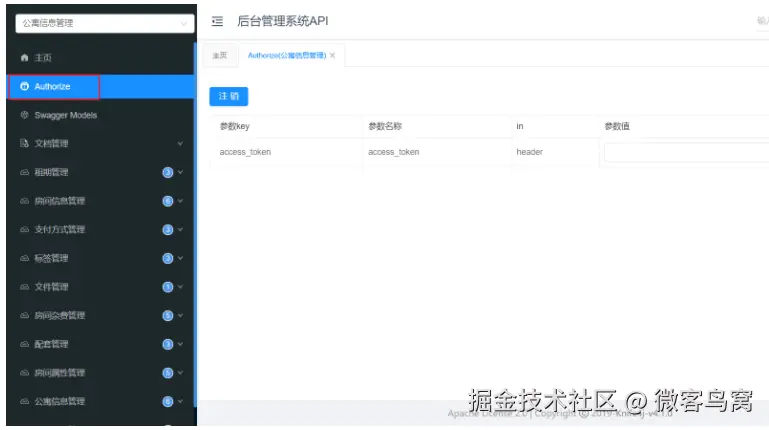Click the Swagger Models icon

[x=25, y=115]
